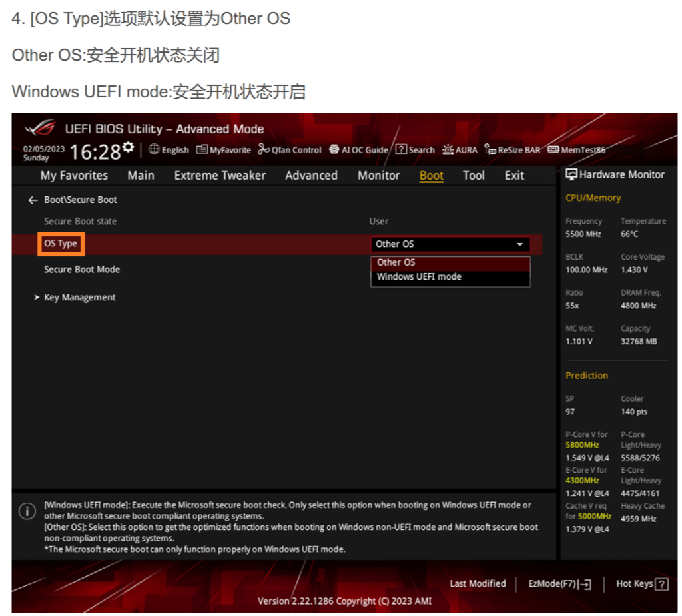682x616 pixels.
Task: Open the Hot Keys help
Action: (642, 584)
